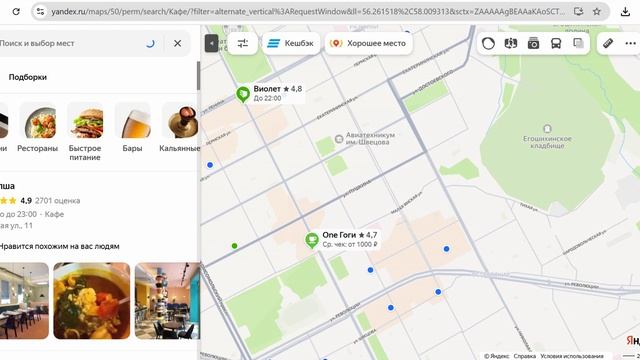Clear the search with the X button
640x360 pixels.
click(178, 43)
